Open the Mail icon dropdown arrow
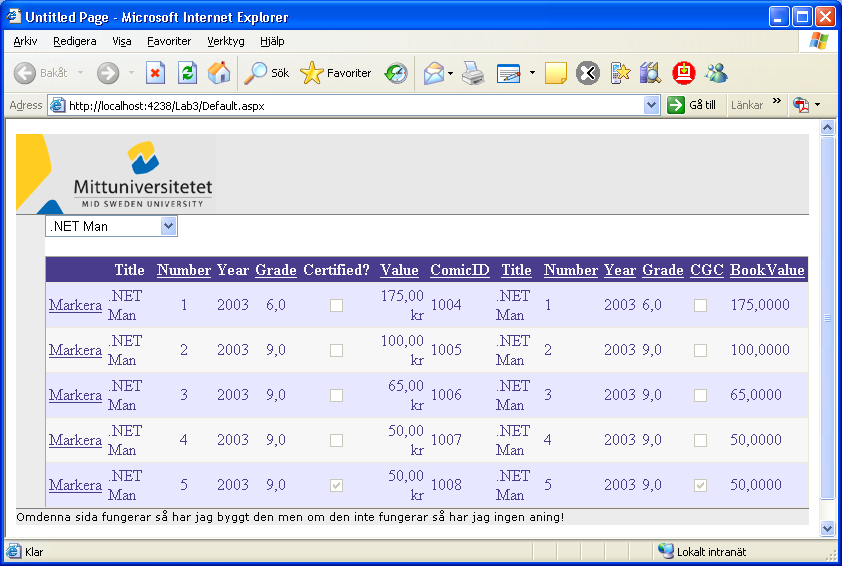Viewport: 842px width, 566px height. click(451, 73)
